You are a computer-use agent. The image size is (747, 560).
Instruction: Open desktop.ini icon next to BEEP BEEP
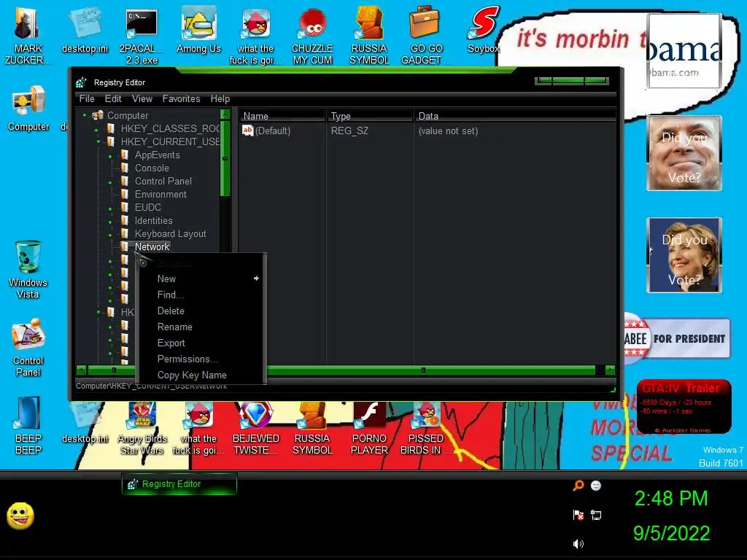(x=85, y=421)
